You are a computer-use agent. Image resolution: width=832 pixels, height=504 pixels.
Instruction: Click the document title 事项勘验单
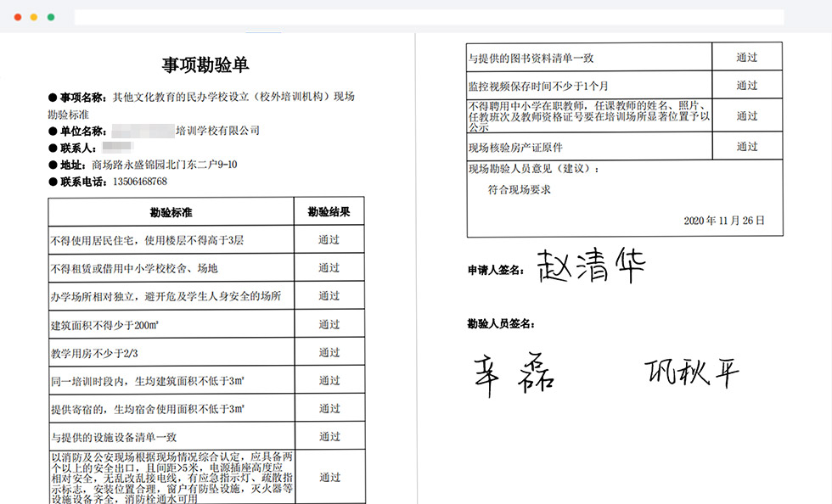coord(205,64)
